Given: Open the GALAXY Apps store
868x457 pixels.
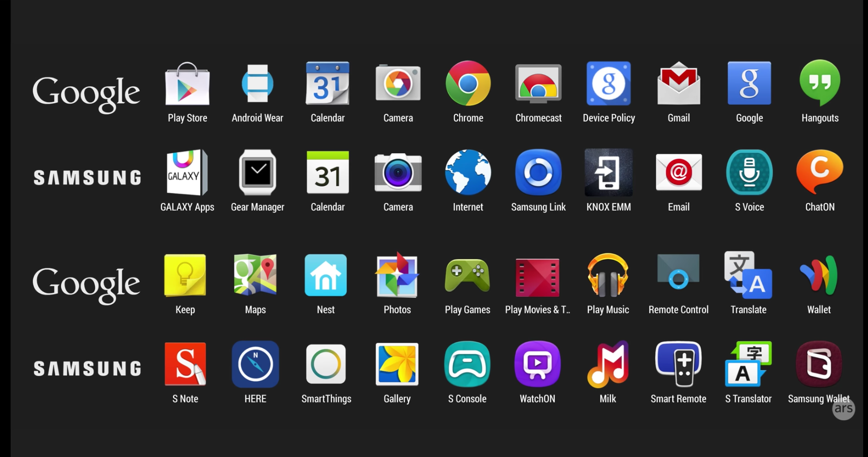Looking at the screenshot, I should pyautogui.click(x=187, y=172).
